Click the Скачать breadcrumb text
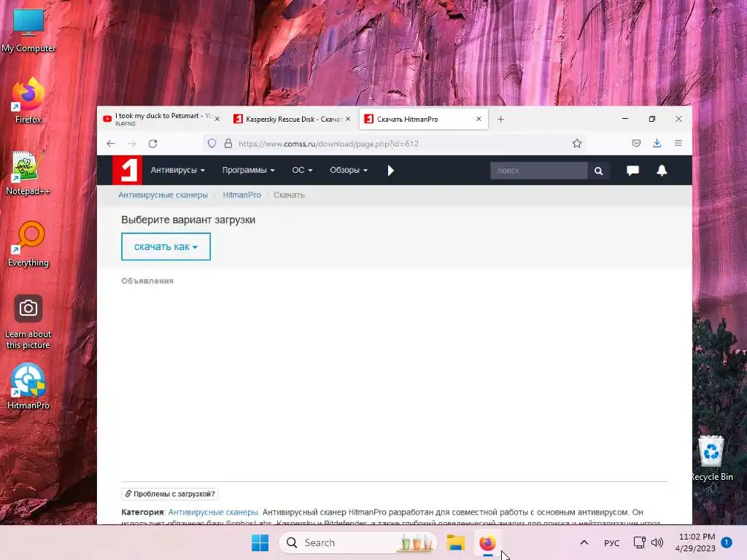This screenshot has height=560, width=747. coord(289,195)
